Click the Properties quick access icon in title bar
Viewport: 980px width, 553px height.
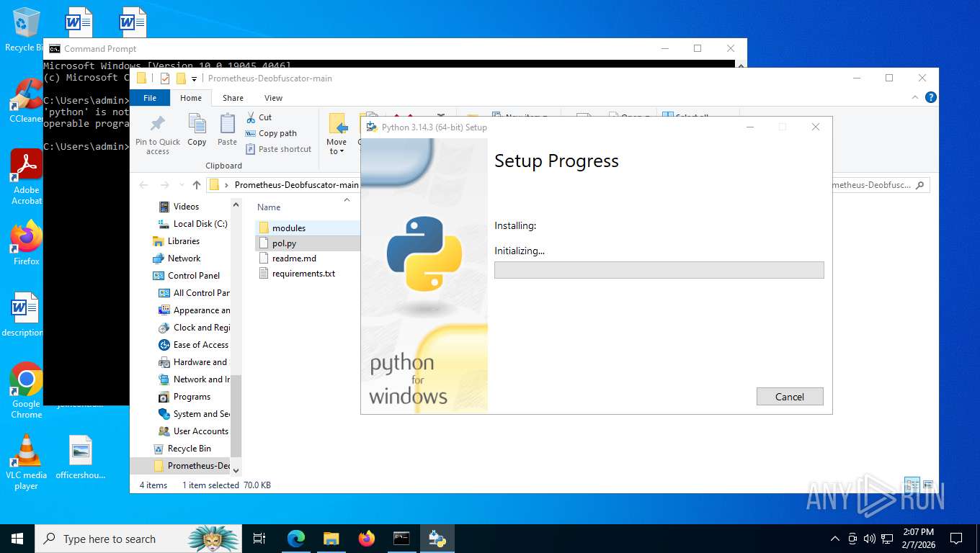pyautogui.click(x=164, y=78)
